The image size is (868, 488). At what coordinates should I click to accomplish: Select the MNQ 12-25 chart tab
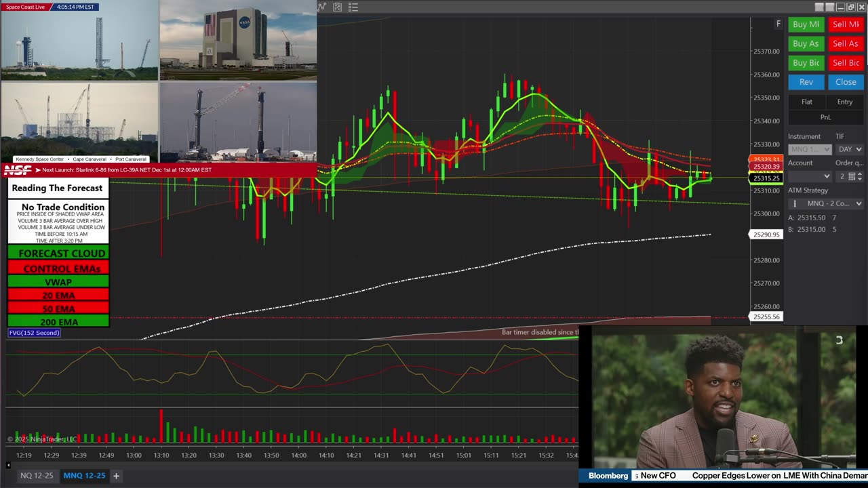coord(84,476)
